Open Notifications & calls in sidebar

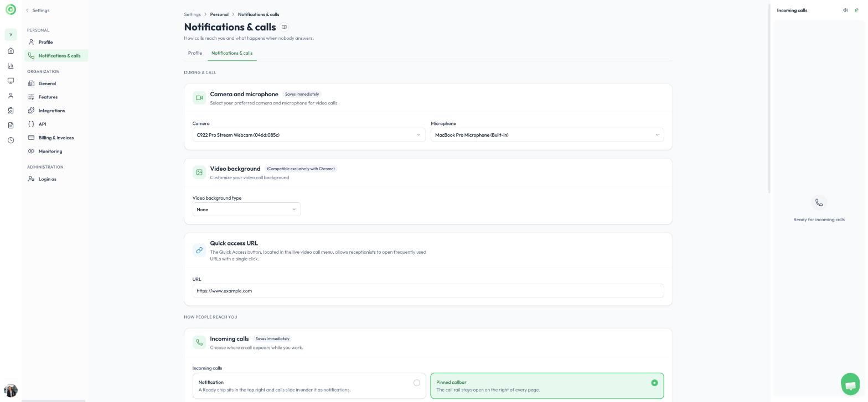pos(56,56)
